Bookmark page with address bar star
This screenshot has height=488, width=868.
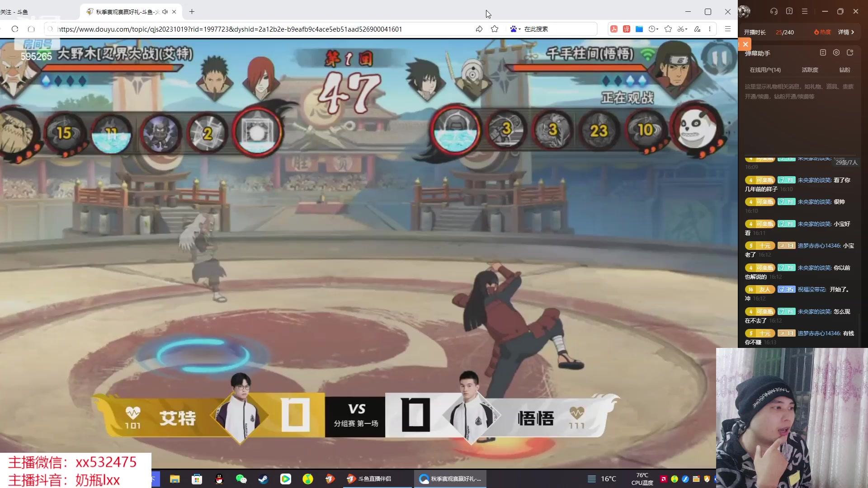(495, 29)
